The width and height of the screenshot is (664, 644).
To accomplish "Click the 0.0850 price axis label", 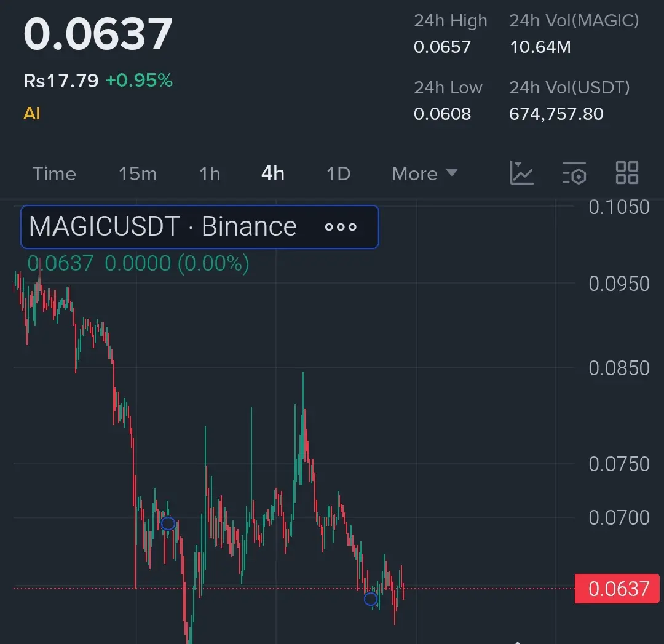I will pos(619,368).
